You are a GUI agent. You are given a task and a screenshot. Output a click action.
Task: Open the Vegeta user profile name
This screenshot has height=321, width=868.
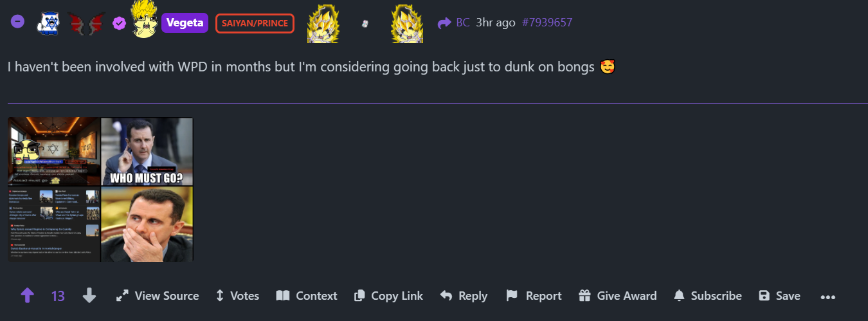coord(185,23)
